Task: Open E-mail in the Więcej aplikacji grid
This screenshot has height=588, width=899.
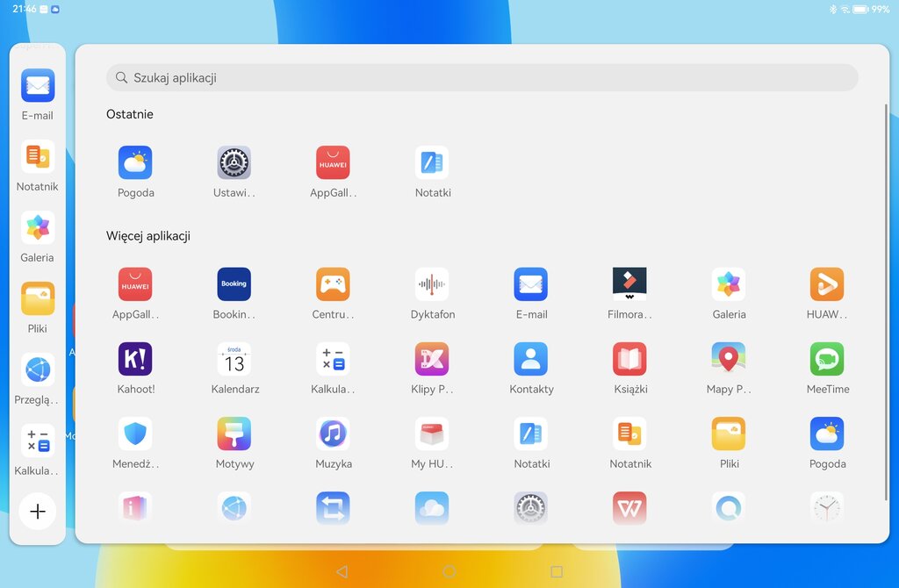Action: coord(531,284)
